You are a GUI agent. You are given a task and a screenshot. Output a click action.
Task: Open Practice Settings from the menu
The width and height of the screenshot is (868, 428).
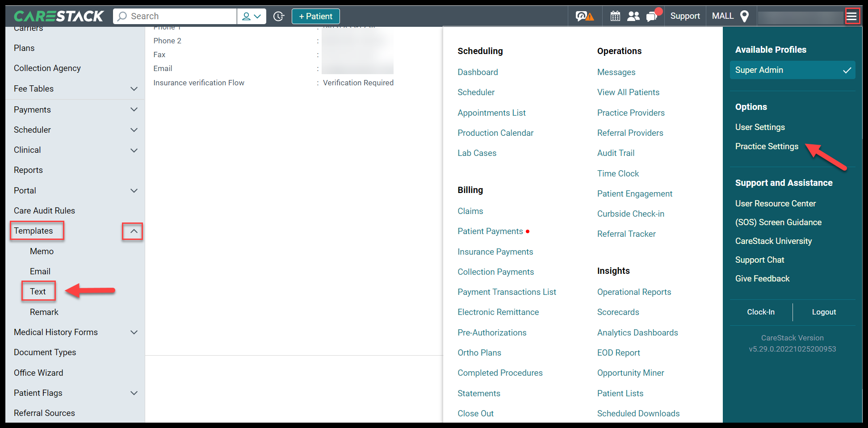(767, 146)
